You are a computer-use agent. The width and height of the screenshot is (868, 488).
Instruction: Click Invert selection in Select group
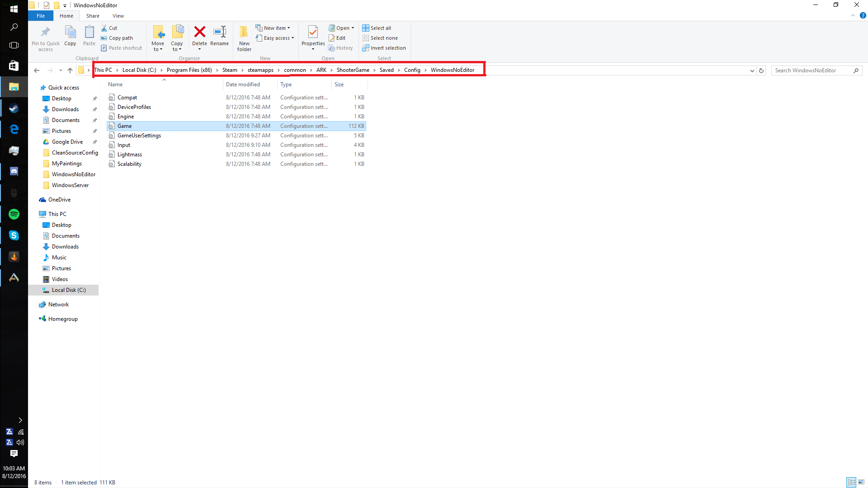tap(388, 48)
